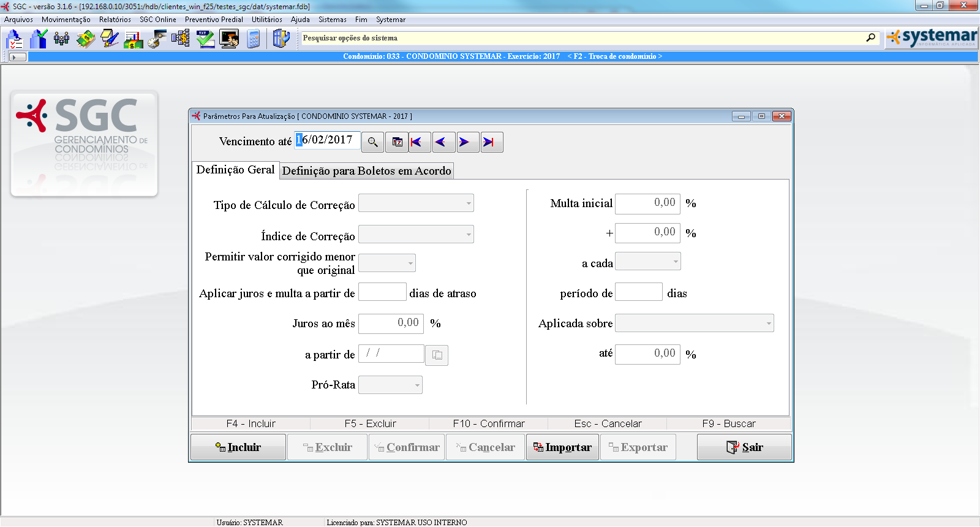This screenshot has height=527, width=980.
Task: Open the calendar picker next to the date
Action: click(x=397, y=142)
